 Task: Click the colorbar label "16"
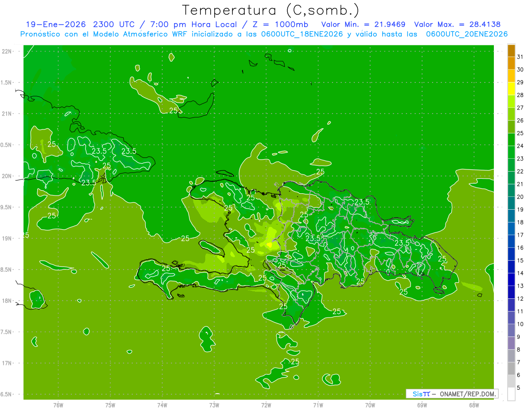(x=520, y=247)
